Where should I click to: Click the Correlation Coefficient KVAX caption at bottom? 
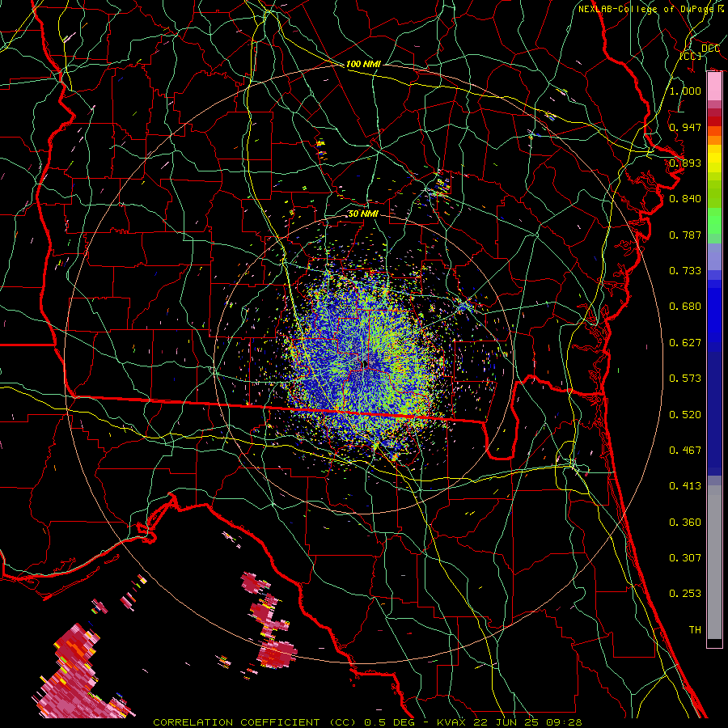(x=367, y=722)
